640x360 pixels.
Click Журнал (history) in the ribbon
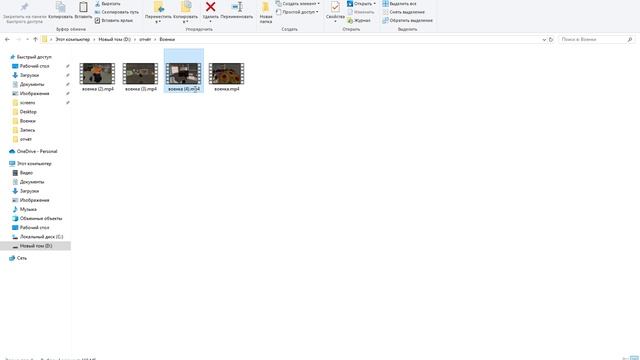pyautogui.click(x=359, y=20)
